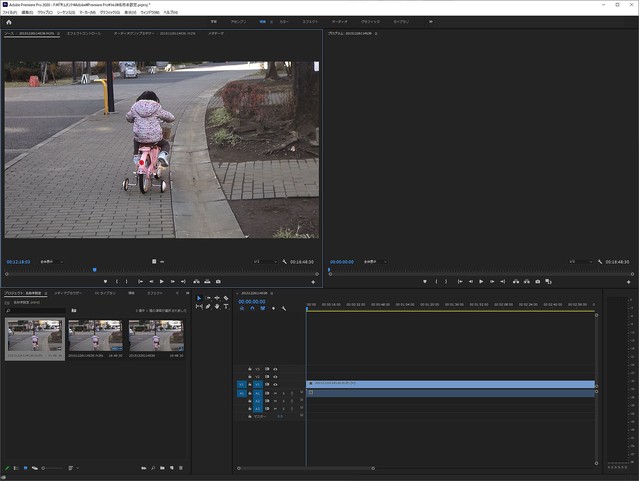Toggle V2 track visibility eye

click(x=275, y=377)
